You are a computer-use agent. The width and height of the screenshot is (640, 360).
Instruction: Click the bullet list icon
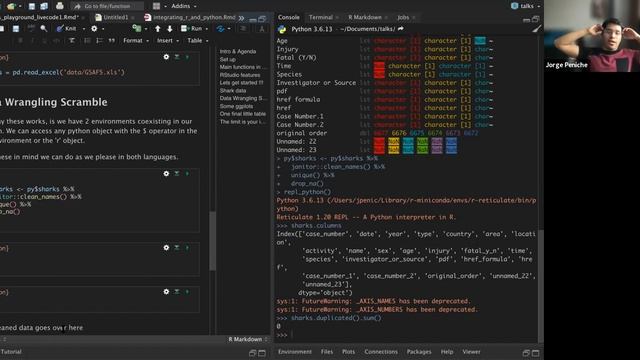(87, 40)
